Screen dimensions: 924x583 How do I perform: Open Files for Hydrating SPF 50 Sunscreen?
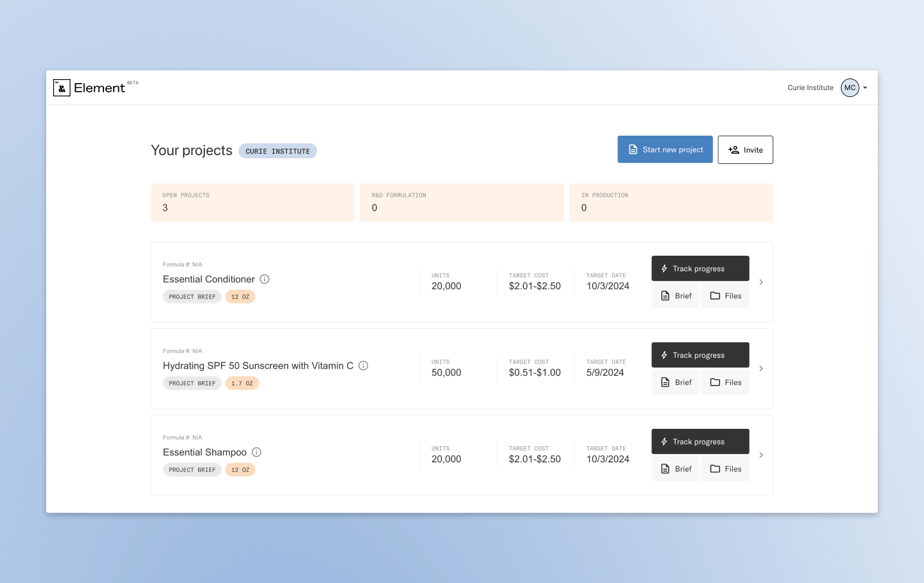pos(725,383)
